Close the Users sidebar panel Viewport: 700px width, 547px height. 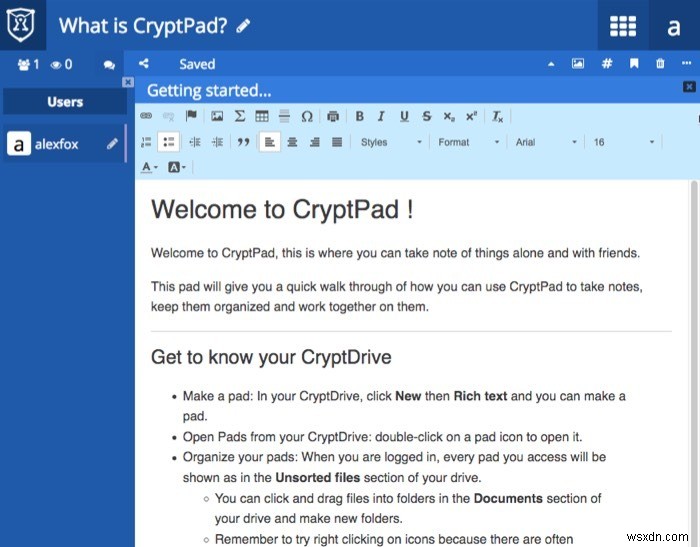click(128, 82)
